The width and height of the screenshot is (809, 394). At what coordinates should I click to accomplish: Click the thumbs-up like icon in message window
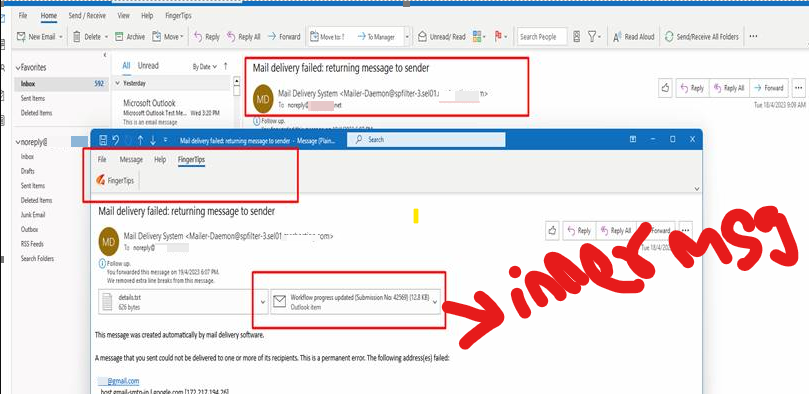click(553, 231)
